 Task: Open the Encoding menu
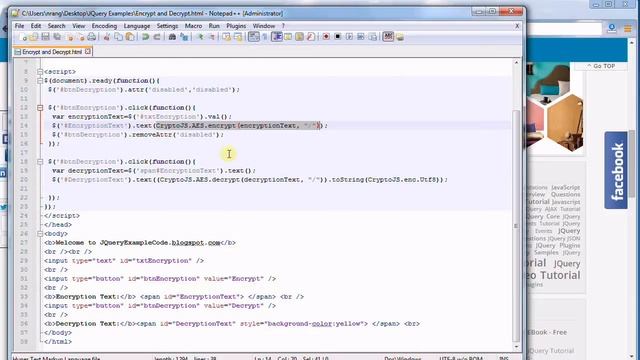tap(104, 26)
